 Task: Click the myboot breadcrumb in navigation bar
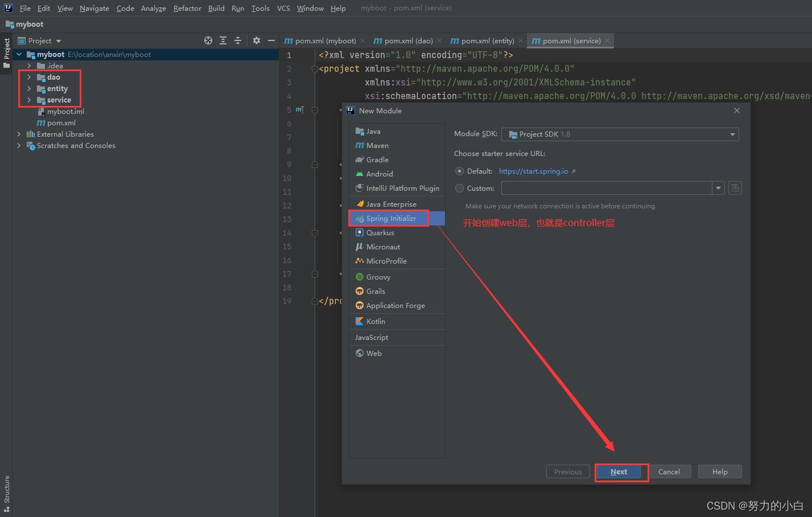[x=25, y=24]
